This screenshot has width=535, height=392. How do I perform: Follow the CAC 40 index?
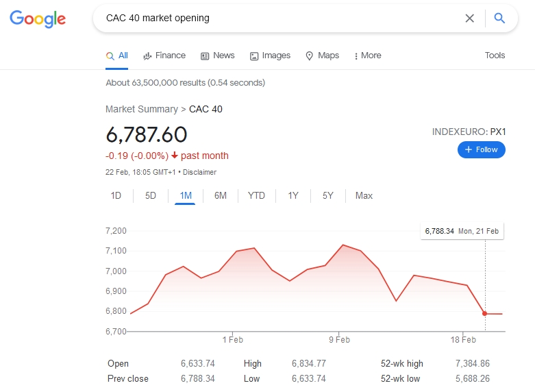[x=481, y=149]
